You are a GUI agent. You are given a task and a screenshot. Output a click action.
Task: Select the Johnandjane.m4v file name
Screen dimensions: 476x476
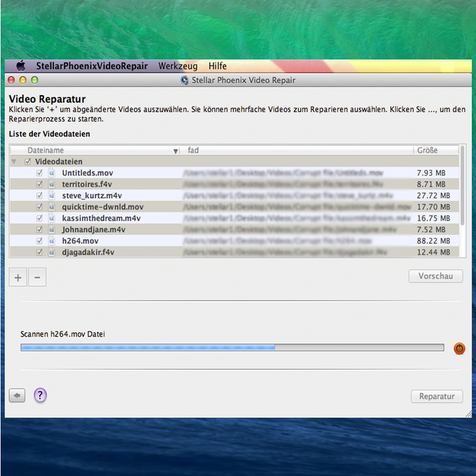coord(94,230)
